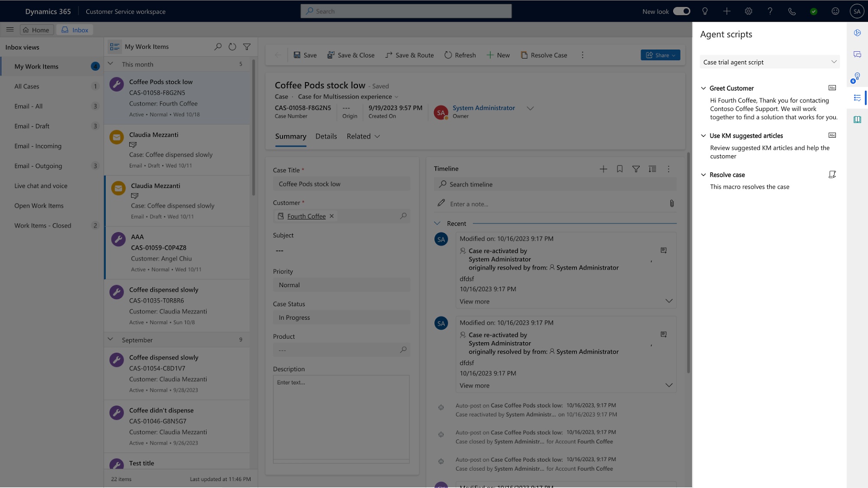Toggle the New Look switch on/off
The width and height of the screenshot is (868, 488).
[x=681, y=11]
